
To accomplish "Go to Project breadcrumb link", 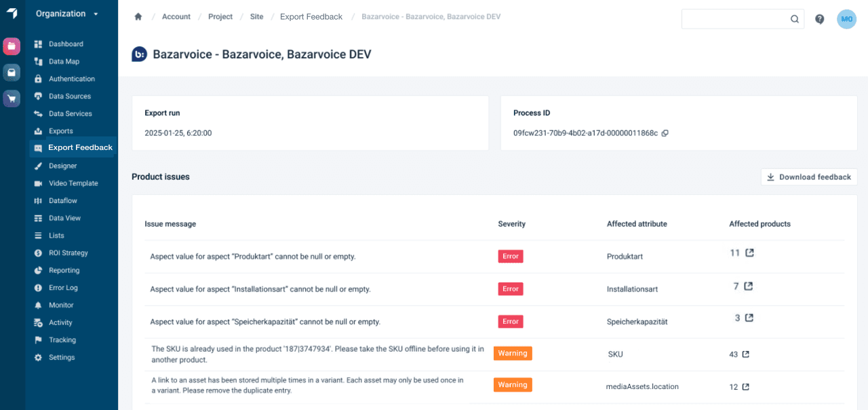I will click(x=220, y=17).
